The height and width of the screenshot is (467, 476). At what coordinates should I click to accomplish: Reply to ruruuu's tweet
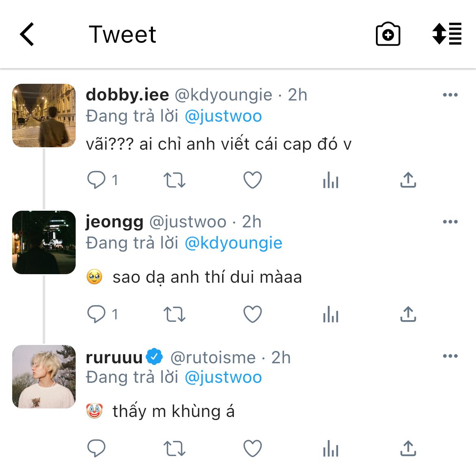point(97,449)
